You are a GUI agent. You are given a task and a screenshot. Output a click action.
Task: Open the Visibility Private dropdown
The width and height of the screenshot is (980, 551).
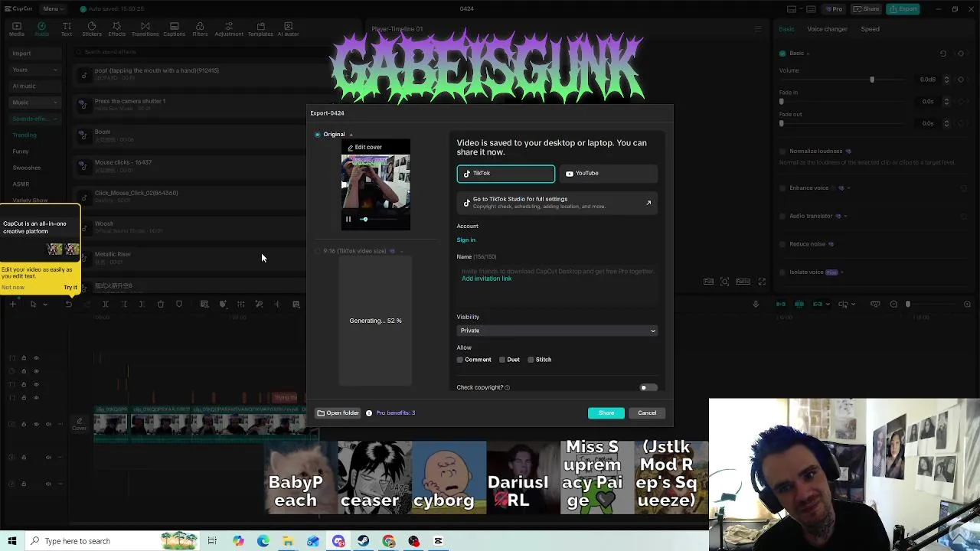[x=557, y=331]
